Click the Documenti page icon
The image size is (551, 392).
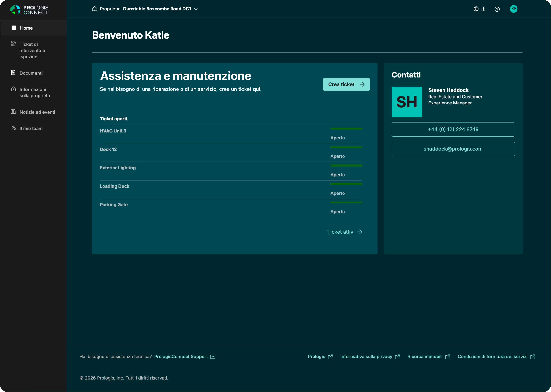(13, 73)
